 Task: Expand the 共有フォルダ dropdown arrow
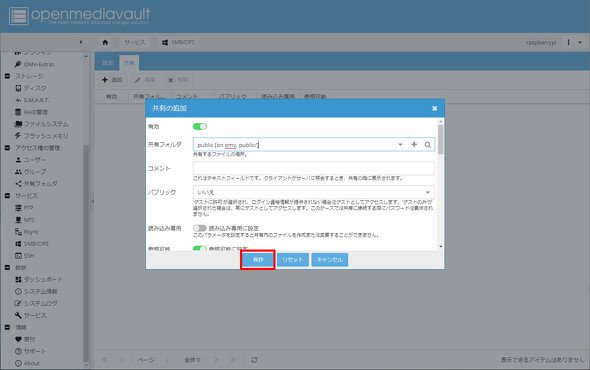click(x=400, y=145)
